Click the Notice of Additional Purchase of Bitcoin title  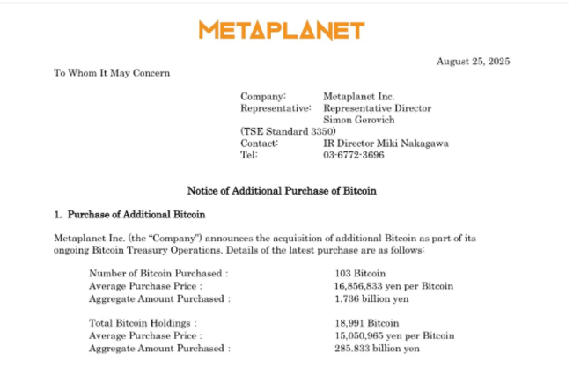pyautogui.click(x=282, y=190)
